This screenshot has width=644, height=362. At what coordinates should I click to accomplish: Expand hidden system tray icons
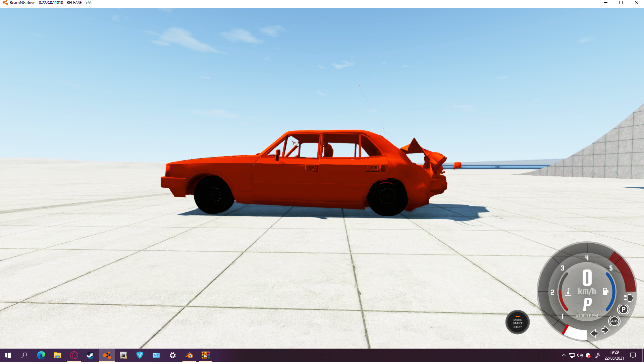[x=563, y=355]
